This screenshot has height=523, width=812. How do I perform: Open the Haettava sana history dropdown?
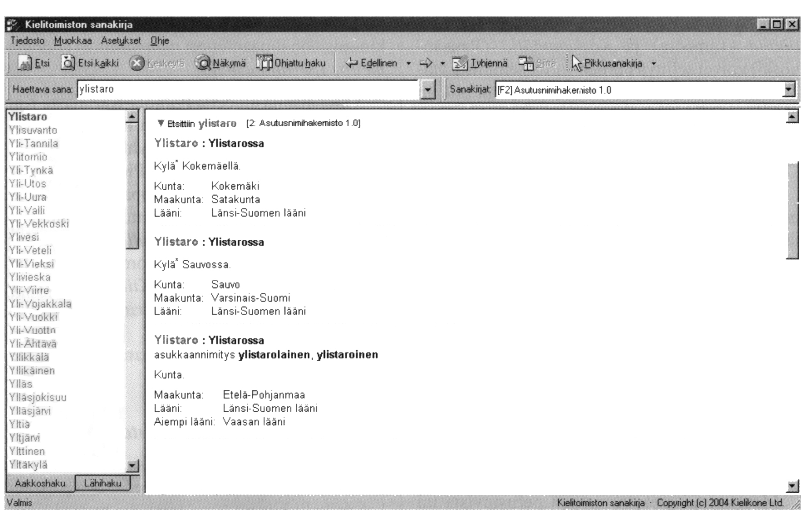coord(427,90)
